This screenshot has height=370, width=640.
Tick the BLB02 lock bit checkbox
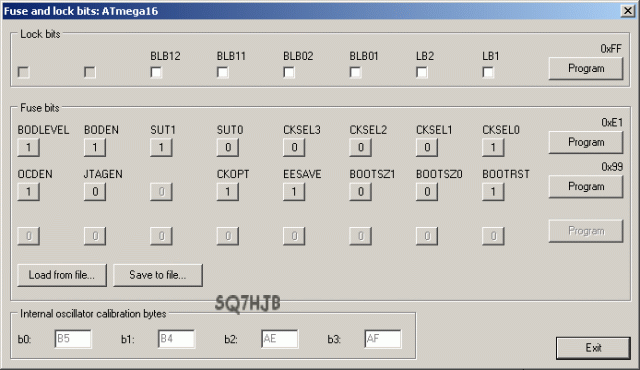point(289,73)
